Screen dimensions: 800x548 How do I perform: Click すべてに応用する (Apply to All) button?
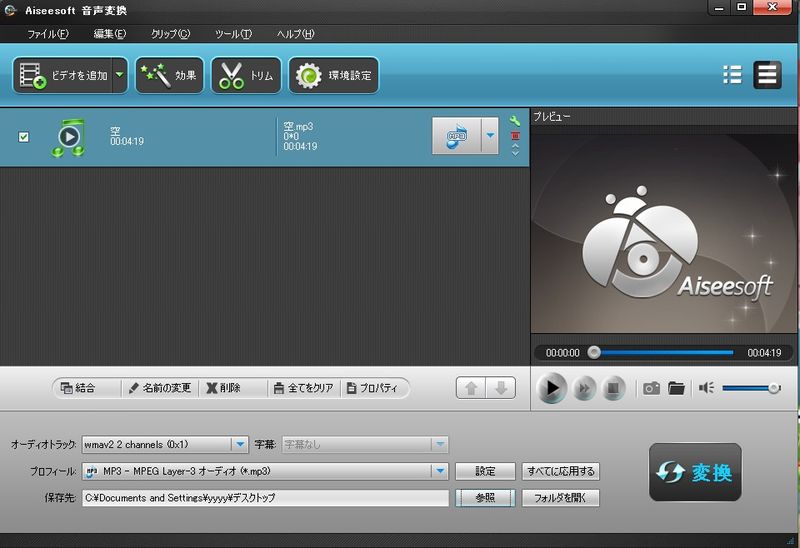click(x=561, y=471)
